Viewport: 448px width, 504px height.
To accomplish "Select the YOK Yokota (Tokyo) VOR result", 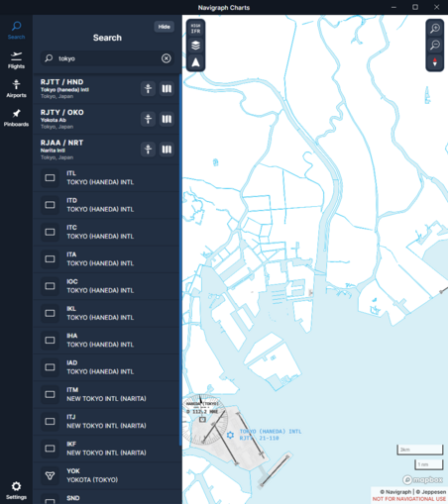I will [106, 475].
